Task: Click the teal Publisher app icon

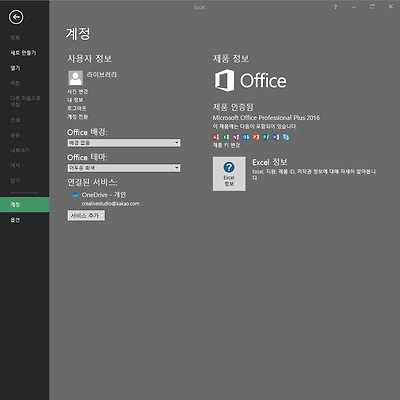Action: [x=266, y=137]
